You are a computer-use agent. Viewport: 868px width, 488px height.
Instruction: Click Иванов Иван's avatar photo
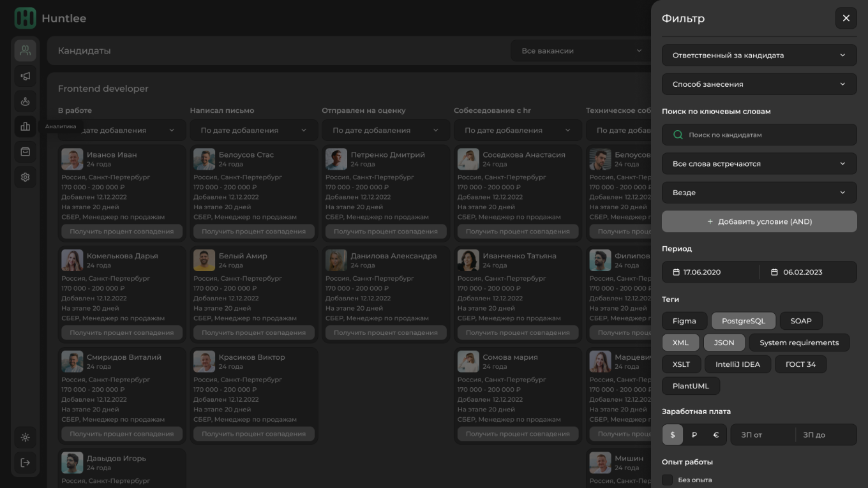coord(72,159)
